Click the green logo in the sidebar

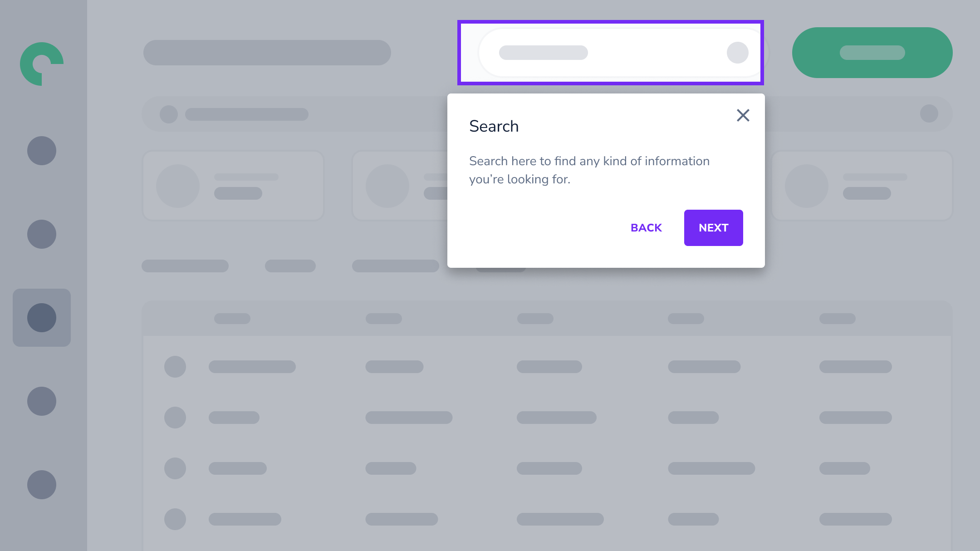(x=42, y=64)
